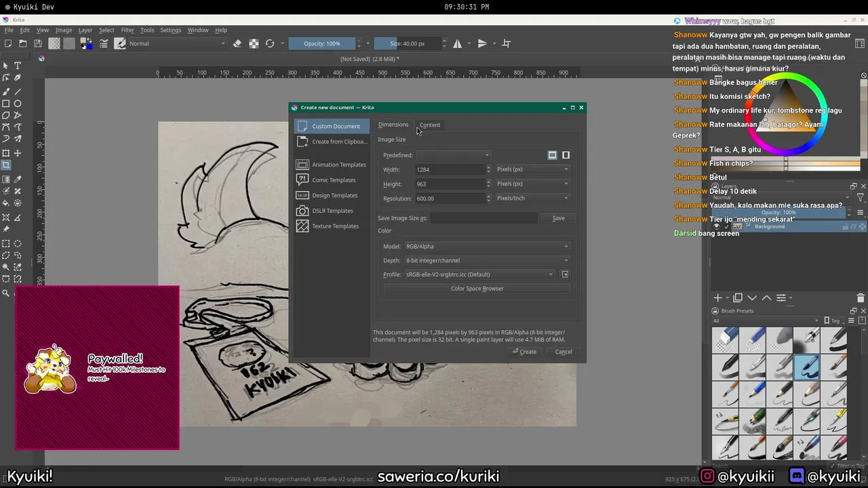Select the Ellipse tool in toolbox

[18, 104]
